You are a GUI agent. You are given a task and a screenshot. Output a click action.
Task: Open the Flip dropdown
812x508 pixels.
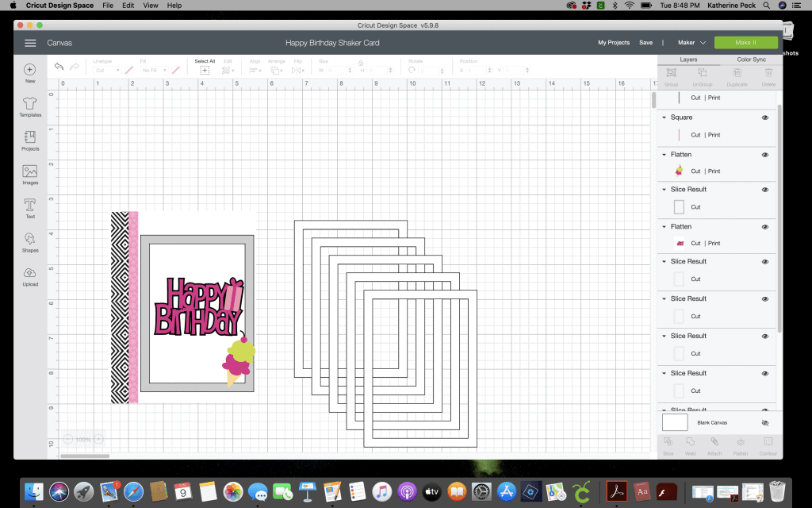tap(298, 70)
